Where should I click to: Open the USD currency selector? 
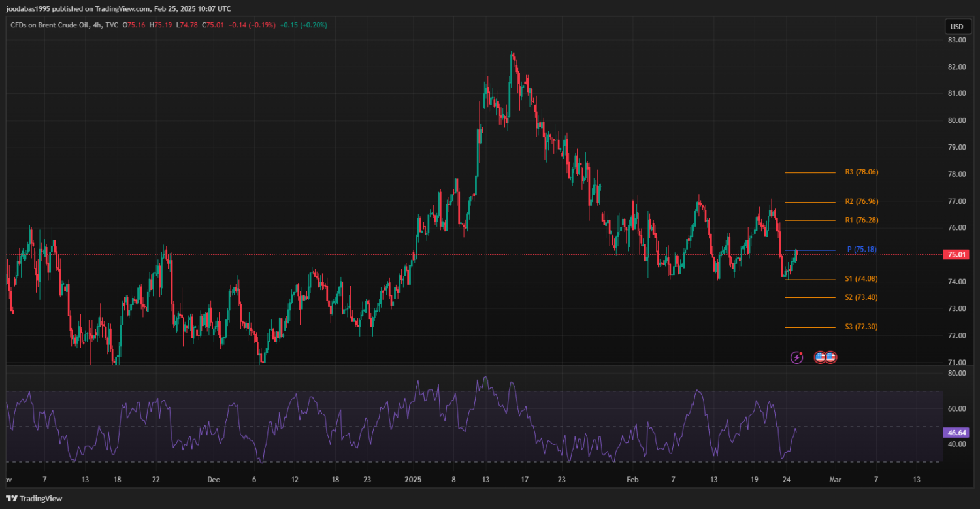957,27
